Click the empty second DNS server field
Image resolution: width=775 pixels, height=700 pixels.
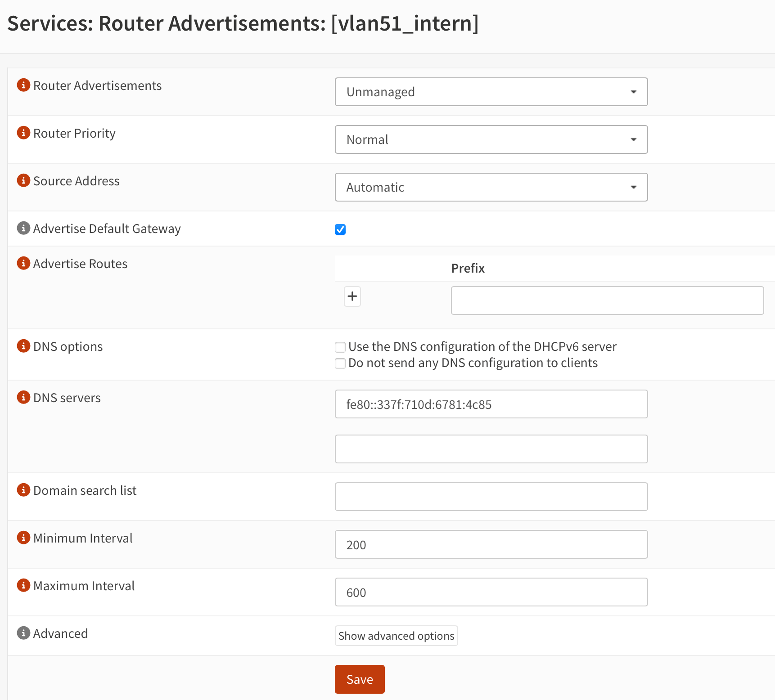491,449
